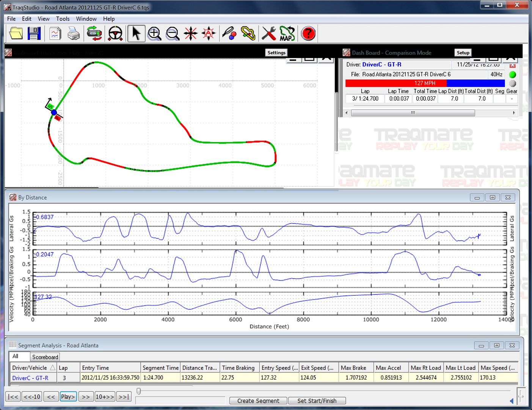
Task: Jump to start with |<< button
Action: click(13, 397)
